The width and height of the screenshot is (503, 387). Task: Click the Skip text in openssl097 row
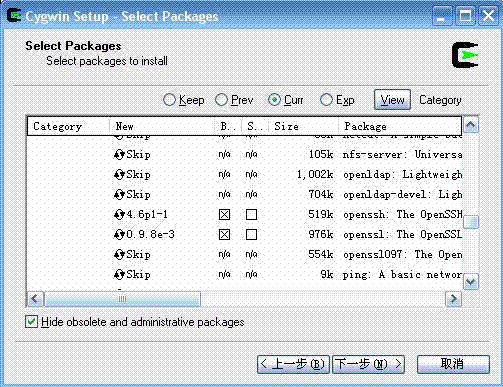pyautogui.click(x=138, y=255)
